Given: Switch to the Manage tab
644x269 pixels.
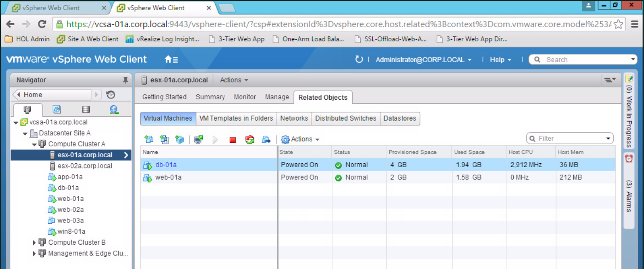Looking at the screenshot, I should tap(277, 97).
